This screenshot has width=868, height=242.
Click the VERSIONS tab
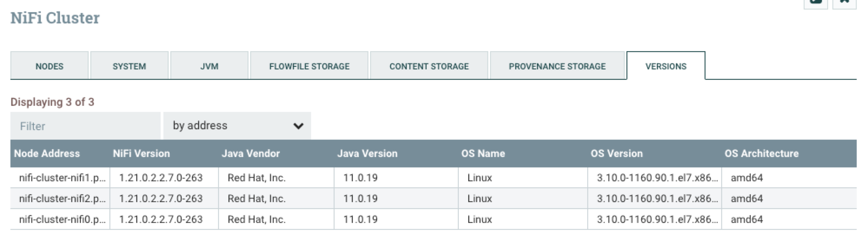point(666,66)
